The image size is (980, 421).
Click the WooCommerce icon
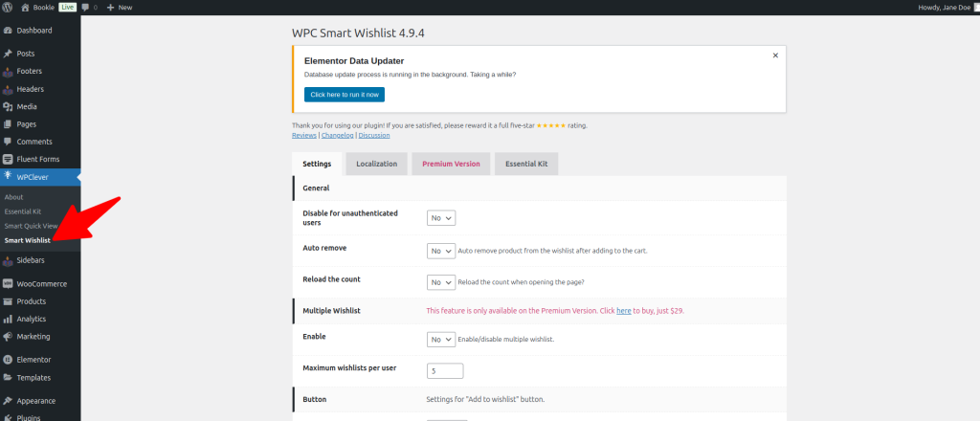click(8, 283)
